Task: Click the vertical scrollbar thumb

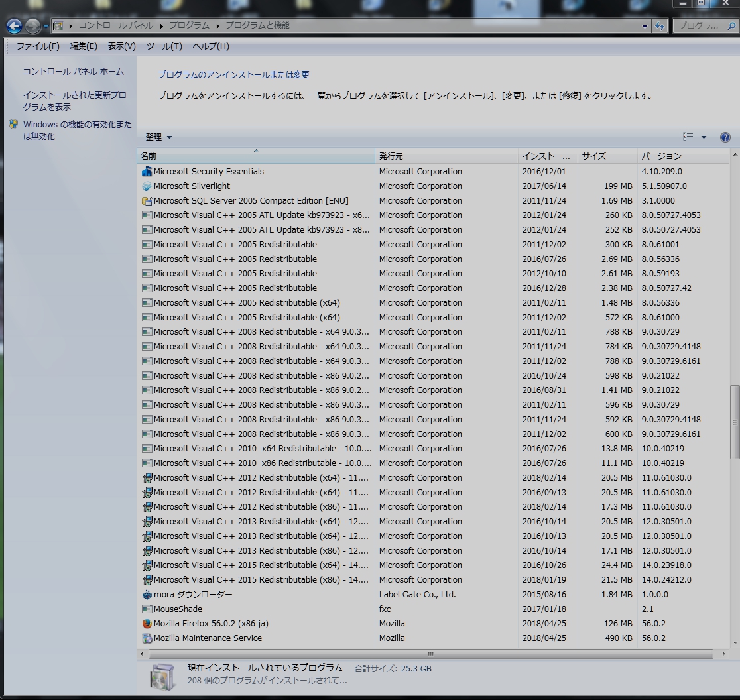Action: coord(734,422)
